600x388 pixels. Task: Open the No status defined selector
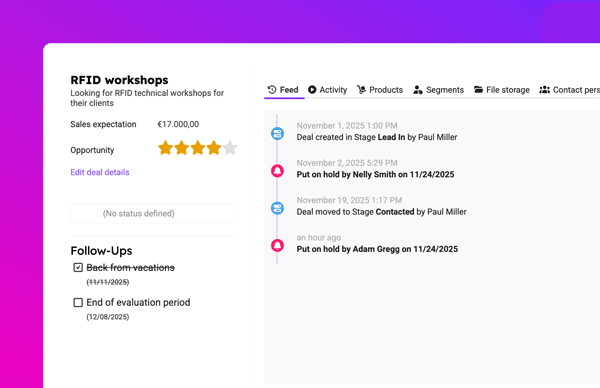pos(154,214)
